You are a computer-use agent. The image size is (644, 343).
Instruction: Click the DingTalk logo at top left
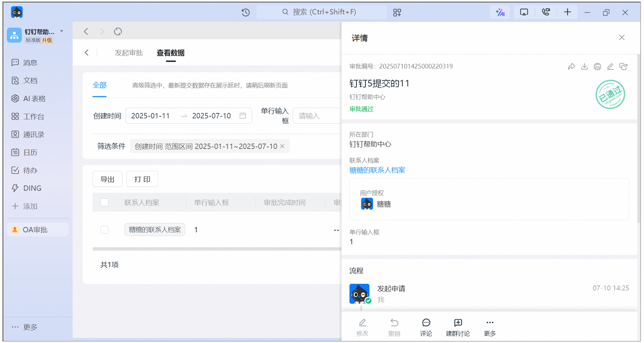tap(17, 12)
